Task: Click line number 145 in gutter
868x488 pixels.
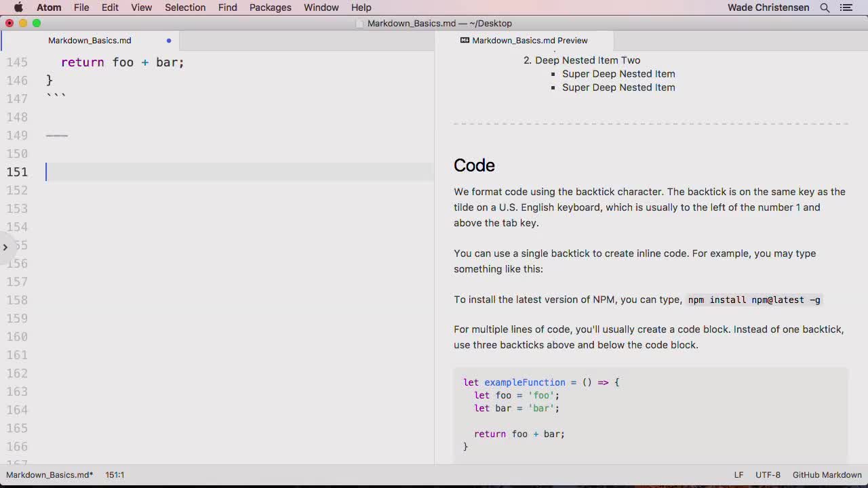Action: click(17, 62)
